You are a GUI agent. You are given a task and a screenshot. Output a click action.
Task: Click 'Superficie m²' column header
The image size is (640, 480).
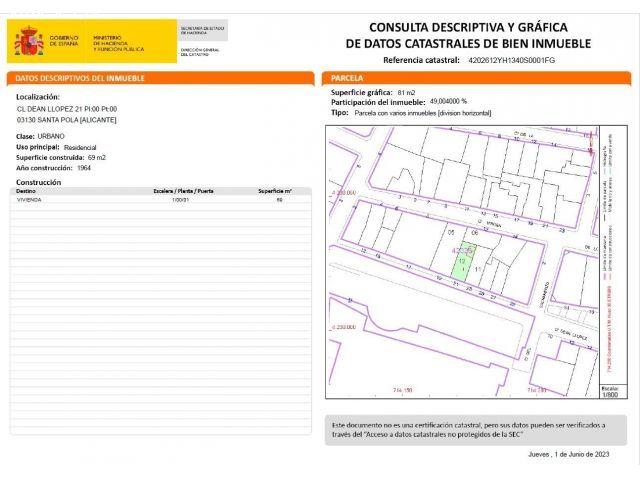tap(275, 191)
